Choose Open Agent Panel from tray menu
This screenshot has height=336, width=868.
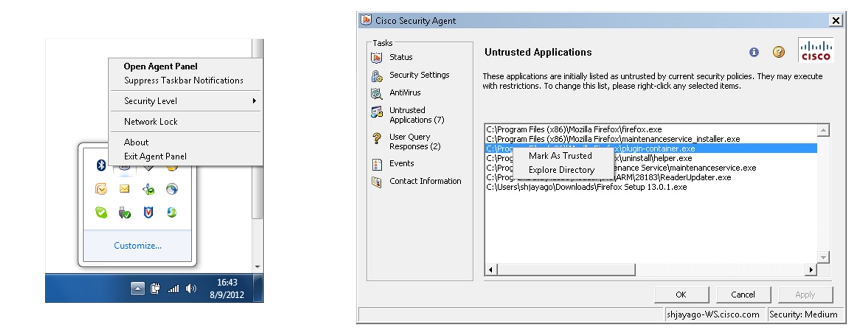pos(160,67)
